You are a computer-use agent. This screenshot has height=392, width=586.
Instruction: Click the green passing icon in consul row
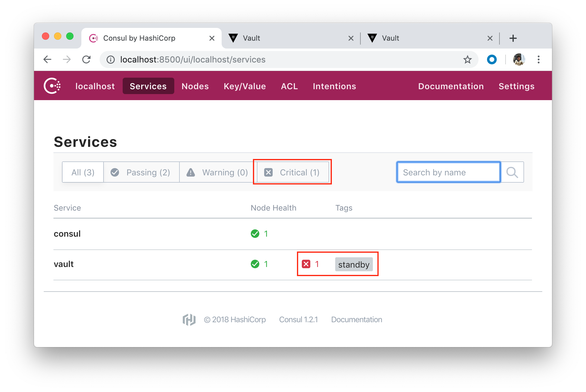coord(255,234)
